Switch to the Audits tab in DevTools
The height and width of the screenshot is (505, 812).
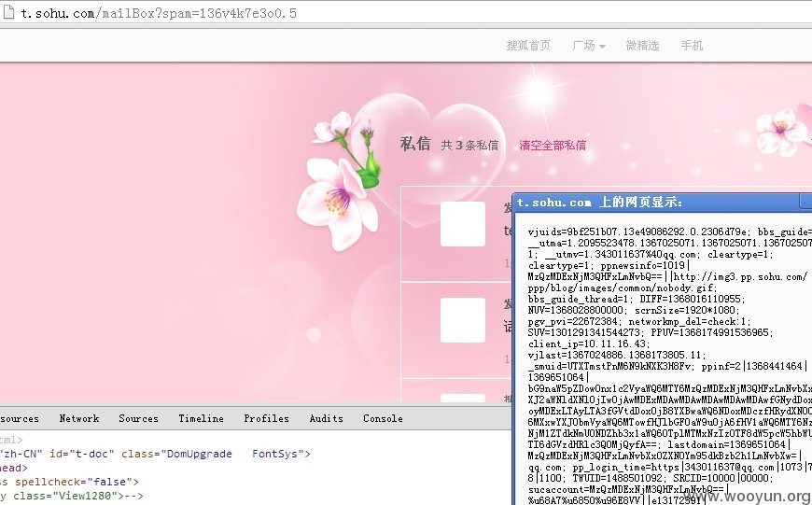click(x=327, y=418)
